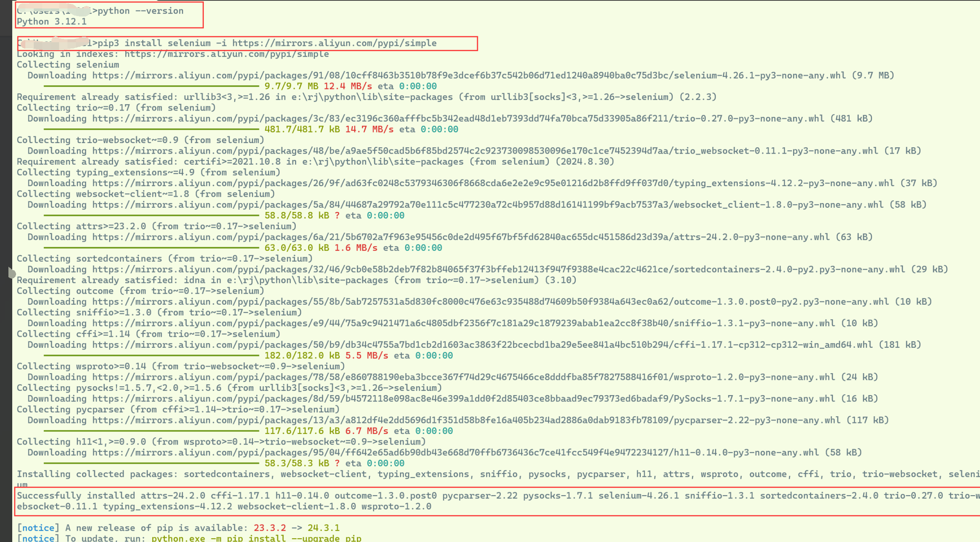This screenshot has height=542, width=980.
Task: Click the '58.3/58.3 kB' progress line
Action: (224, 463)
